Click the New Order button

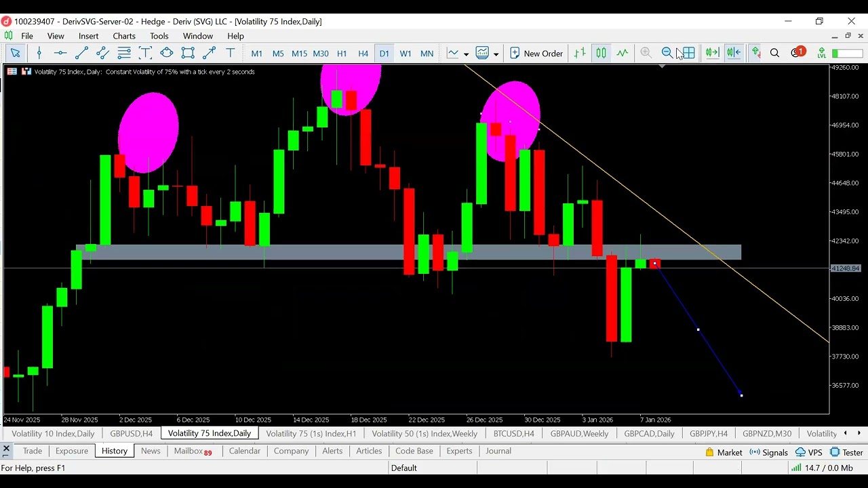[x=536, y=54]
